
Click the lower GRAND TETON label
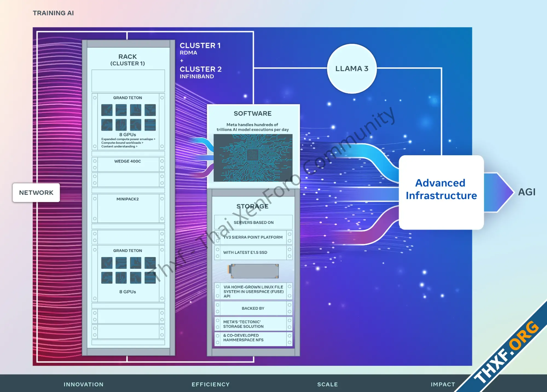click(128, 250)
